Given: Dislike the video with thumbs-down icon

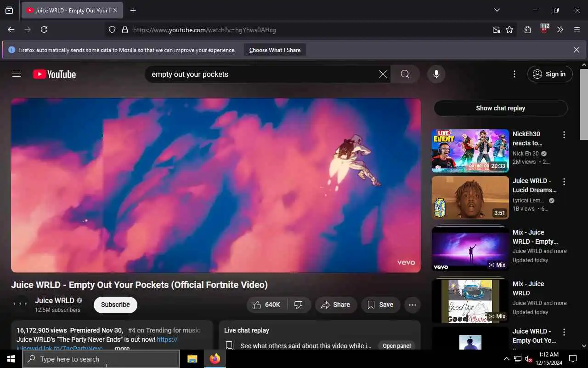Looking at the screenshot, I should (299, 305).
